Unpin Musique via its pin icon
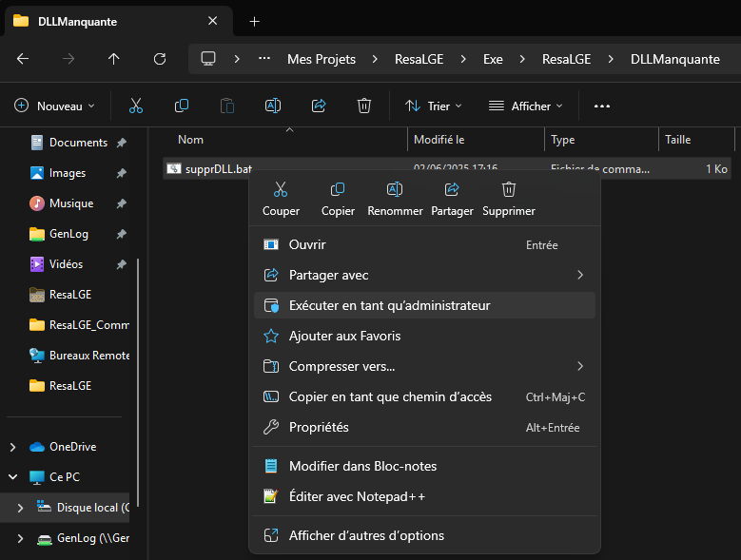 [x=122, y=203]
